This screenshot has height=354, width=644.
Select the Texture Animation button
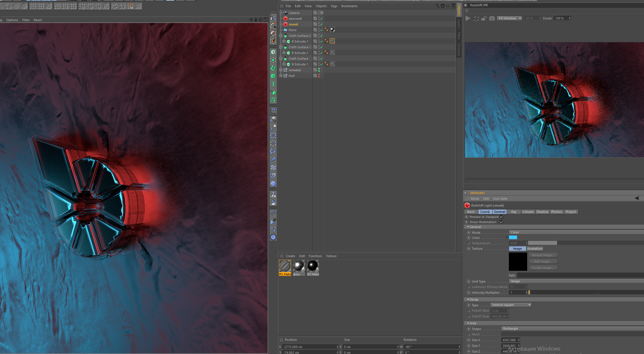535,249
